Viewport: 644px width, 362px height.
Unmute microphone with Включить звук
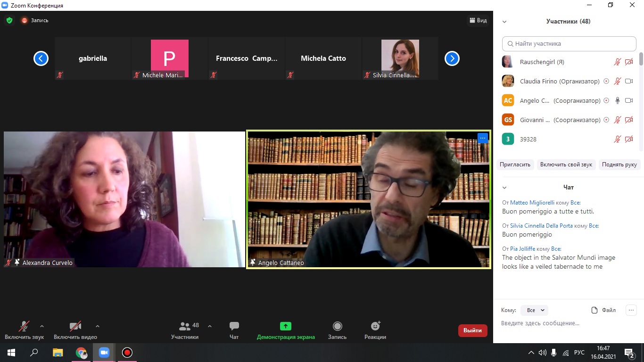(x=24, y=326)
